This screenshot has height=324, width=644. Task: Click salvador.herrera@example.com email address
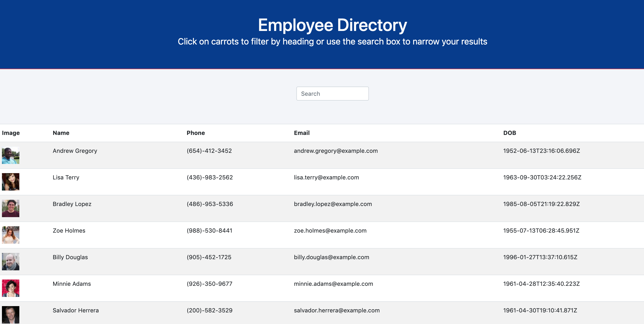click(x=337, y=310)
